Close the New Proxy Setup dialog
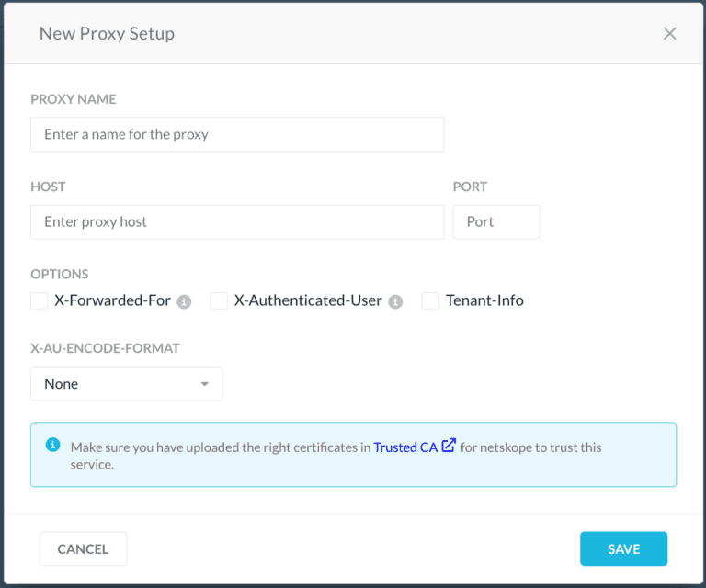The width and height of the screenshot is (706, 588). (x=669, y=34)
